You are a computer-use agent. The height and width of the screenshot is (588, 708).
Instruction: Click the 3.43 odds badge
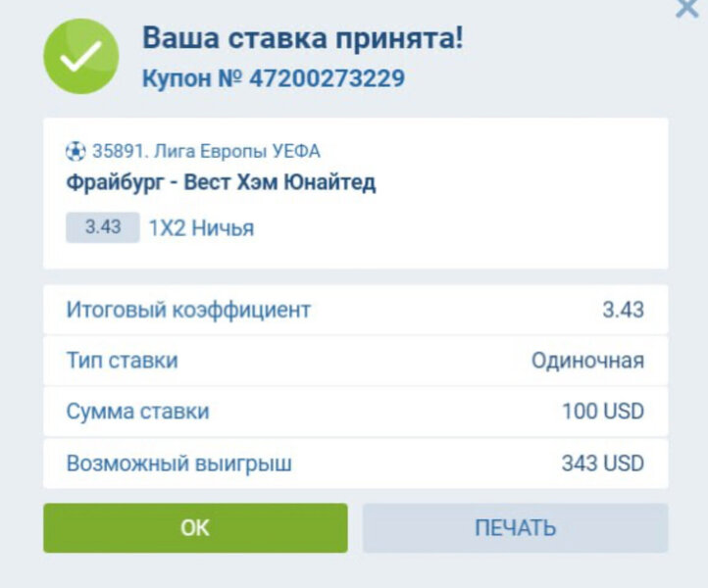103,227
